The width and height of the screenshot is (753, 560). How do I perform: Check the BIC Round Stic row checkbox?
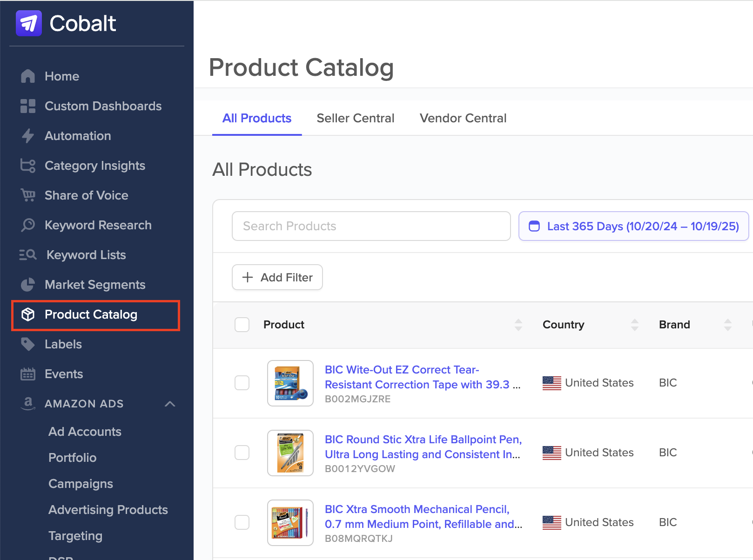click(242, 453)
